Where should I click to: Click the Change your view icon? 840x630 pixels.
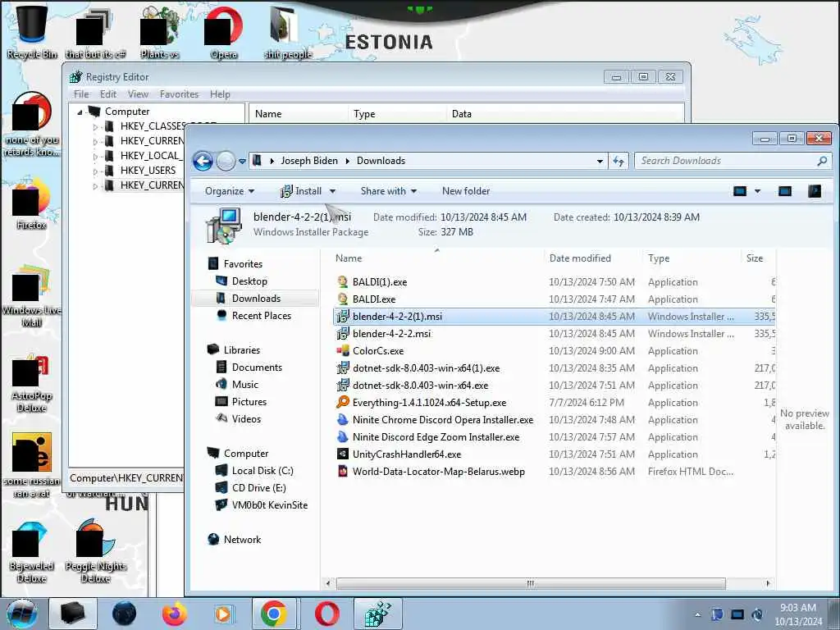(740, 191)
